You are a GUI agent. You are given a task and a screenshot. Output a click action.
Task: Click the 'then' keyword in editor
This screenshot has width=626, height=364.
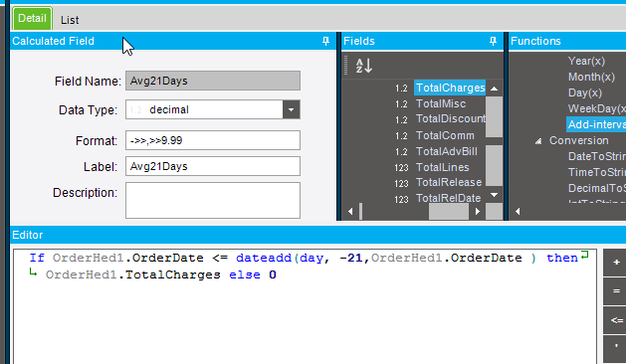tap(562, 258)
